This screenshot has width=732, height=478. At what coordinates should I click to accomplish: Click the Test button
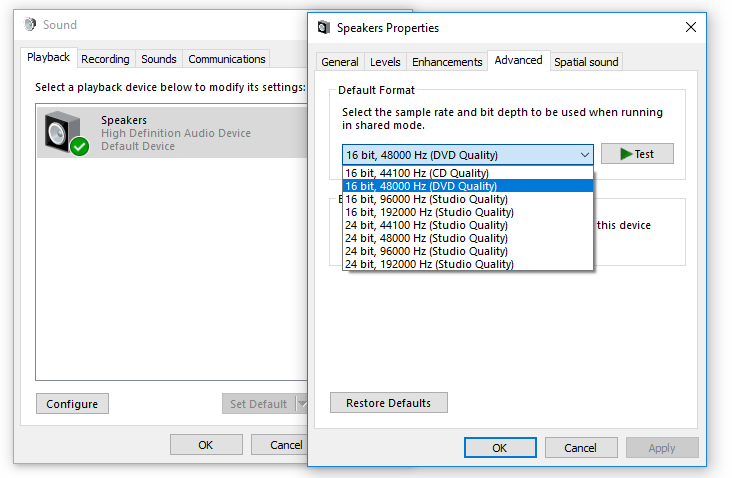637,154
